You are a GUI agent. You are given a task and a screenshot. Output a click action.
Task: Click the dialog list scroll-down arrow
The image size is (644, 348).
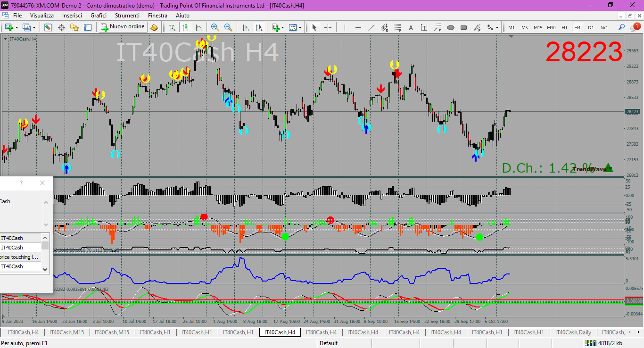[x=45, y=269]
